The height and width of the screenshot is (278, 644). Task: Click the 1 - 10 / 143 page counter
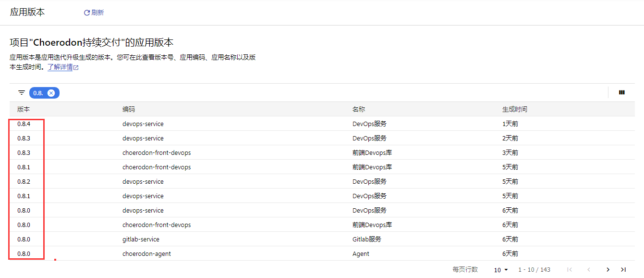534,270
